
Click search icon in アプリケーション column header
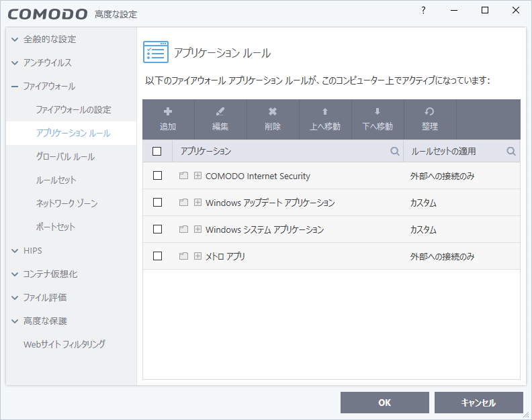(x=395, y=152)
